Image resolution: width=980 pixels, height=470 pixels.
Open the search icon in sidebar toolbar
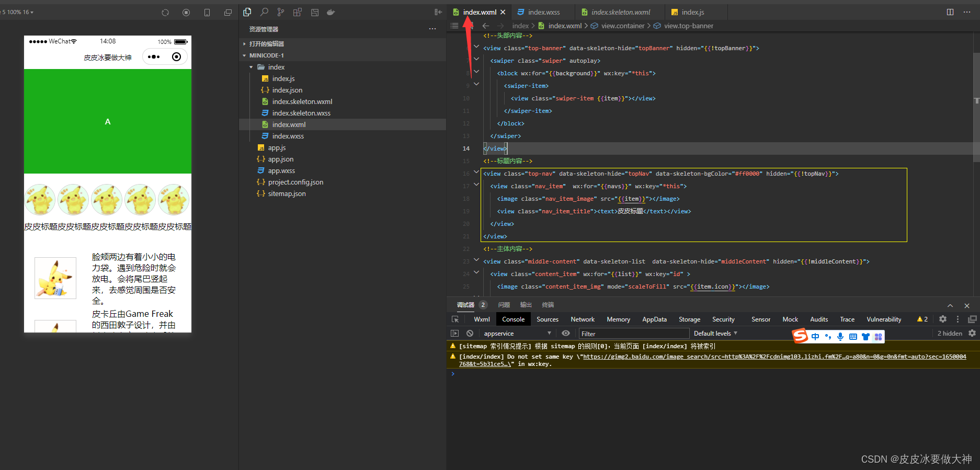[x=265, y=12]
